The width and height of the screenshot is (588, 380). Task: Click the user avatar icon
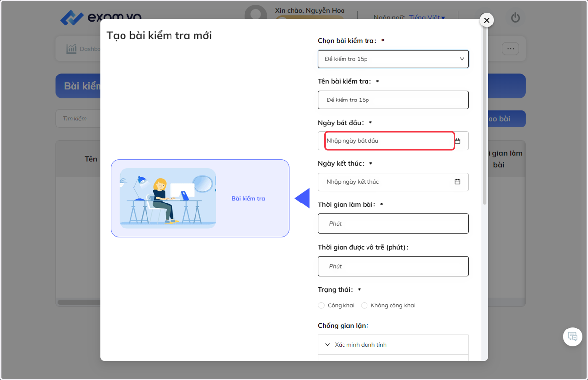tap(256, 16)
